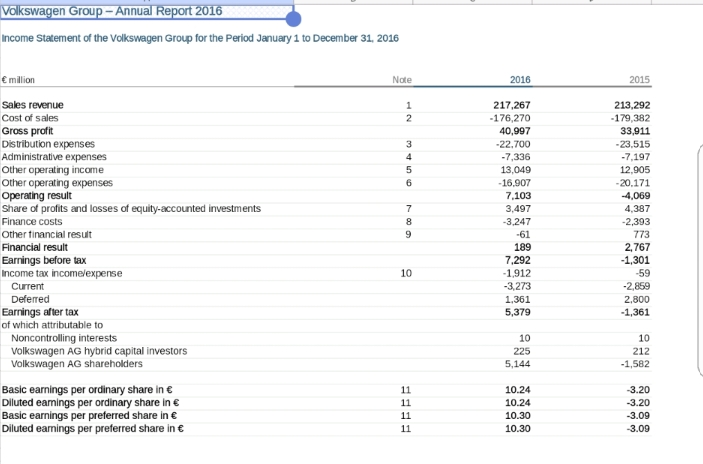
Task: Select the 'Finance costs' label
Action: 32,221
